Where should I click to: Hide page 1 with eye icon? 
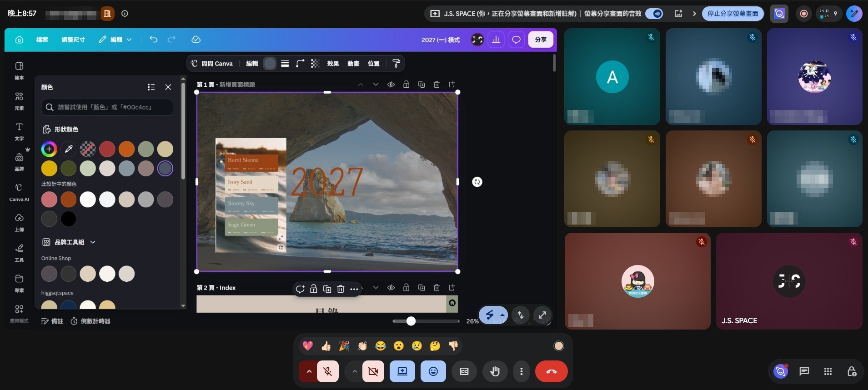[x=391, y=85]
